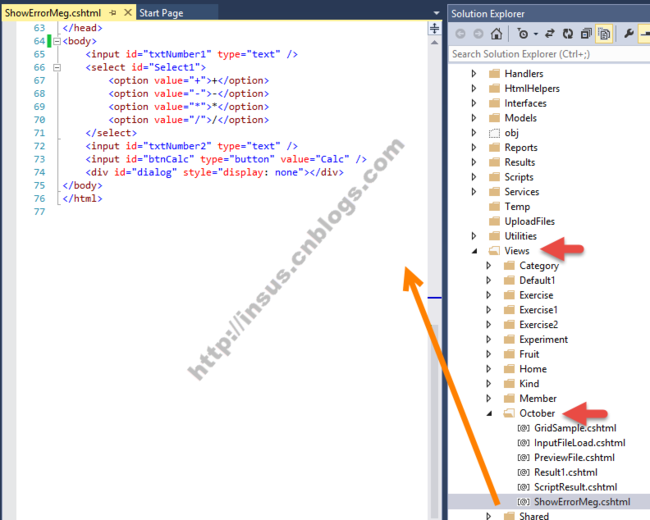Expand the Reports folder
The width and height of the screenshot is (650, 520).
(474, 147)
